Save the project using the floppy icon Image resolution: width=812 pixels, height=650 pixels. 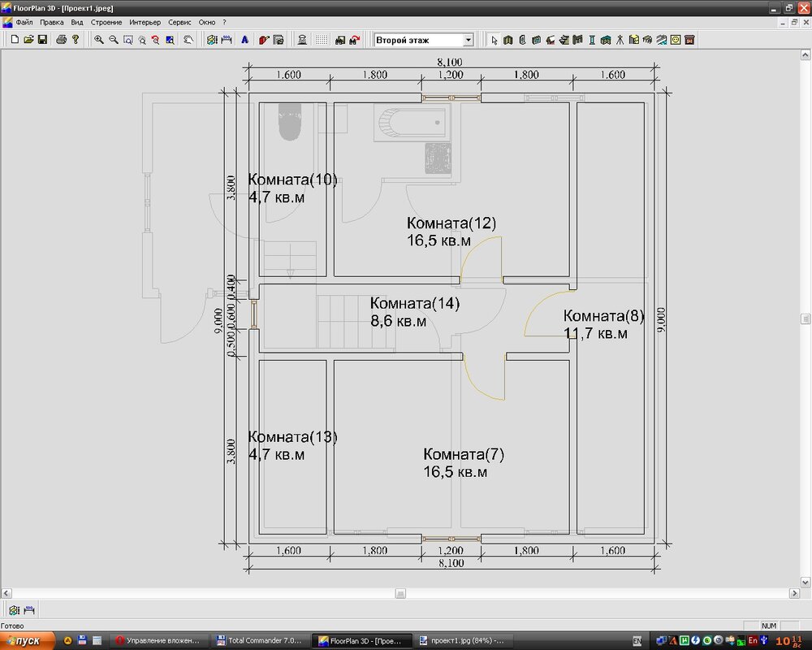[x=42, y=40]
